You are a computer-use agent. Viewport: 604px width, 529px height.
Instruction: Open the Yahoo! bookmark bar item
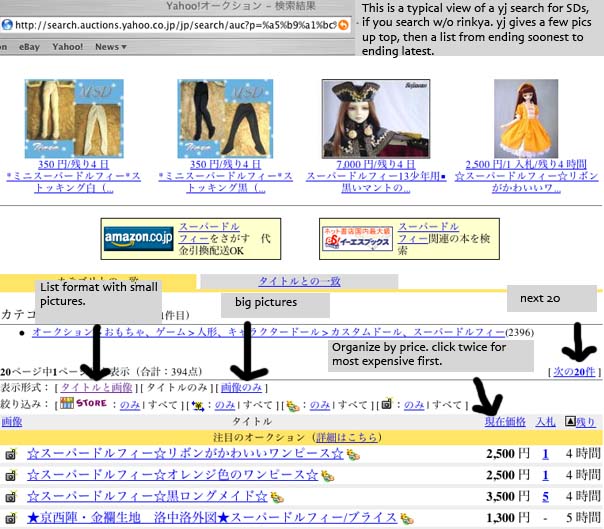[67, 46]
